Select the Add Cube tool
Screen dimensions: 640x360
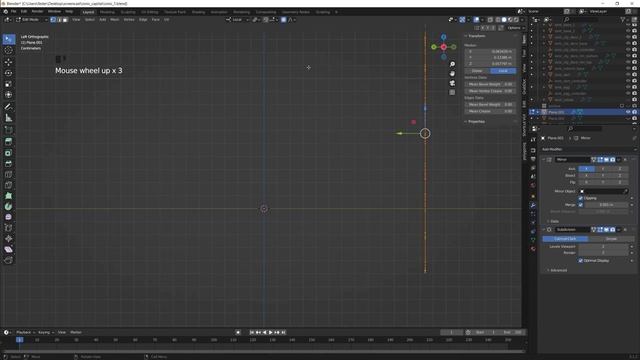[x=9, y=130]
